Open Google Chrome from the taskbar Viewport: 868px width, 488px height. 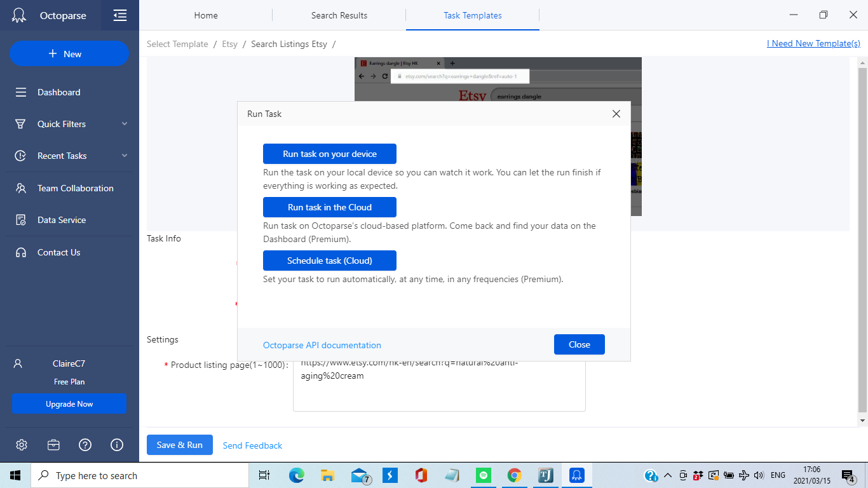pos(515,475)
